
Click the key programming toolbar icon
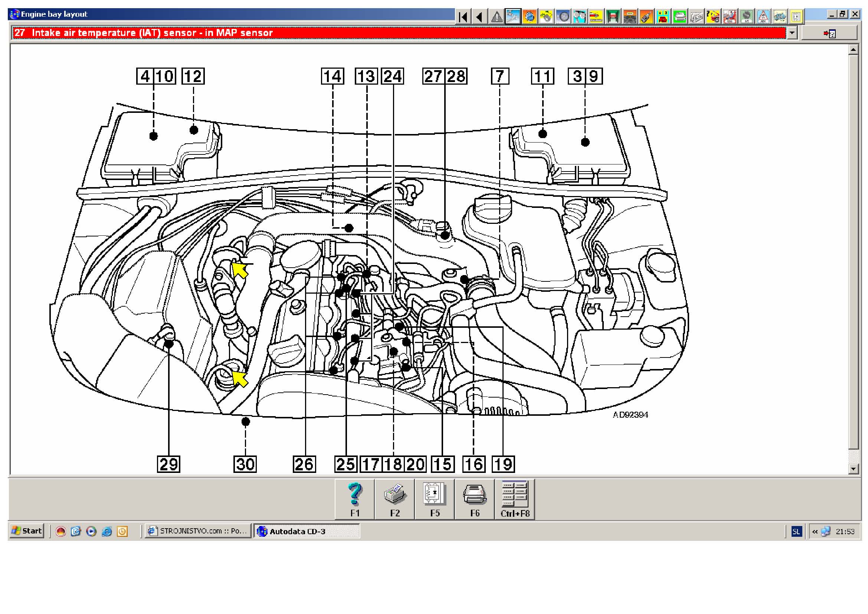(646, 17)
